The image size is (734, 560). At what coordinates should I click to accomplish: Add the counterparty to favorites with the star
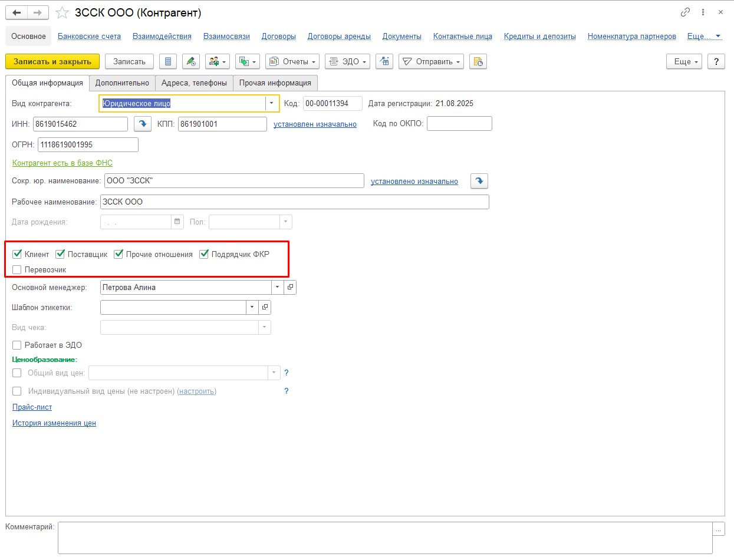[x=61, y=12]
